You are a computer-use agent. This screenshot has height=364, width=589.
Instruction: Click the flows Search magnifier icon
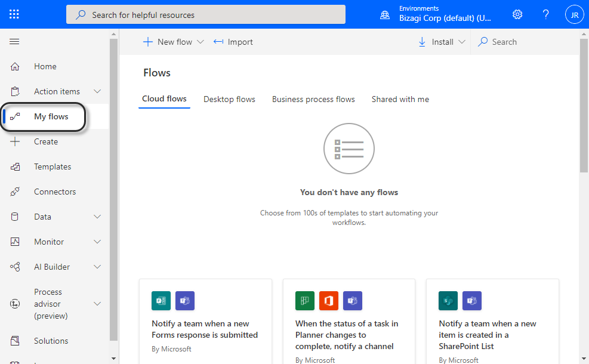tap(483, 42)
